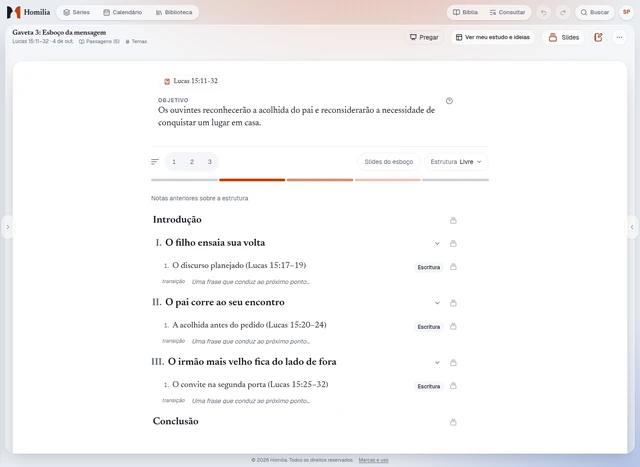
Task: Click the Introdução heading
Action: click(177, 220)
